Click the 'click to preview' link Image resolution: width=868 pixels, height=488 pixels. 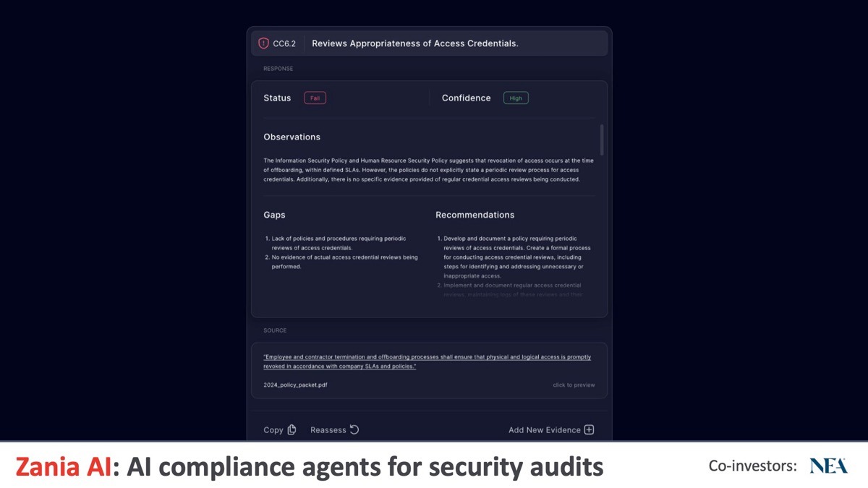click(x=574, y=385)
